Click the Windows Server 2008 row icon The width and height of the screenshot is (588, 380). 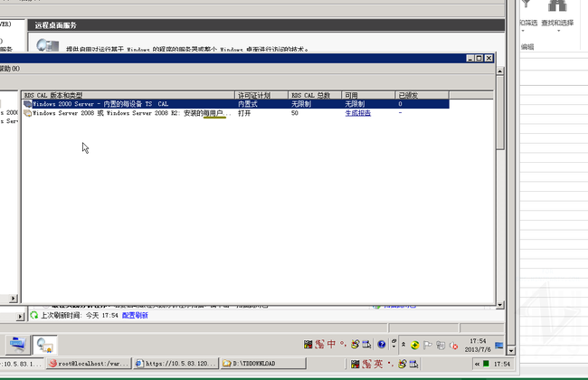tap(27, 113)
